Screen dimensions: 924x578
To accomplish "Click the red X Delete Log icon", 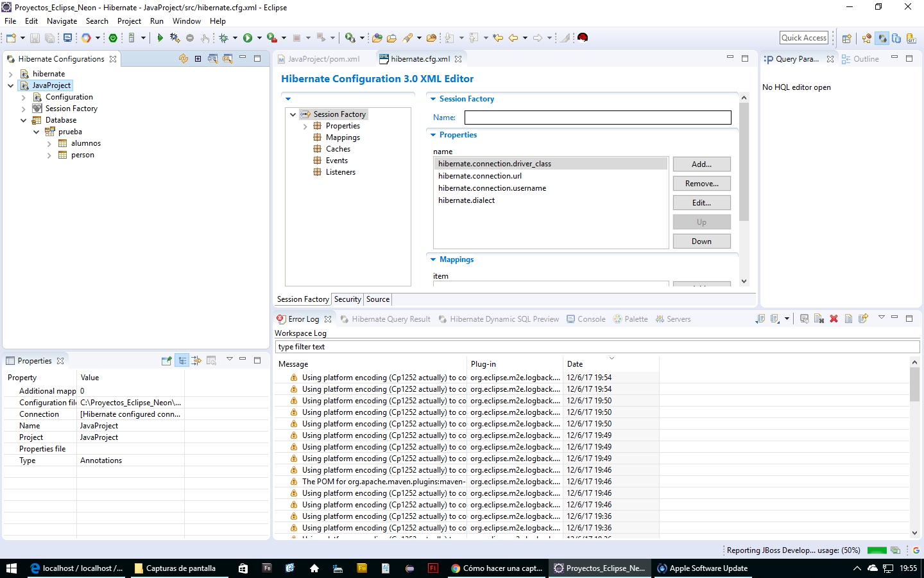I will tap(834, 319).
